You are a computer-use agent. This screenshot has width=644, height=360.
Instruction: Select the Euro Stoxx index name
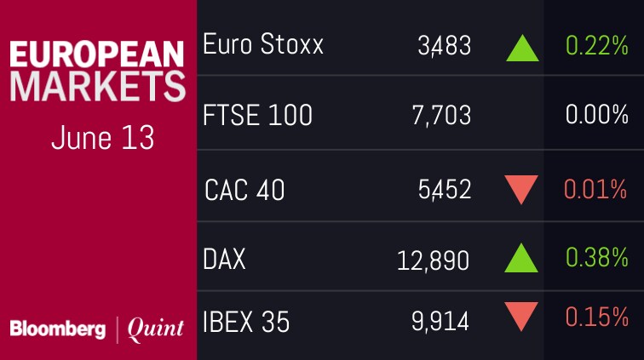263,44
